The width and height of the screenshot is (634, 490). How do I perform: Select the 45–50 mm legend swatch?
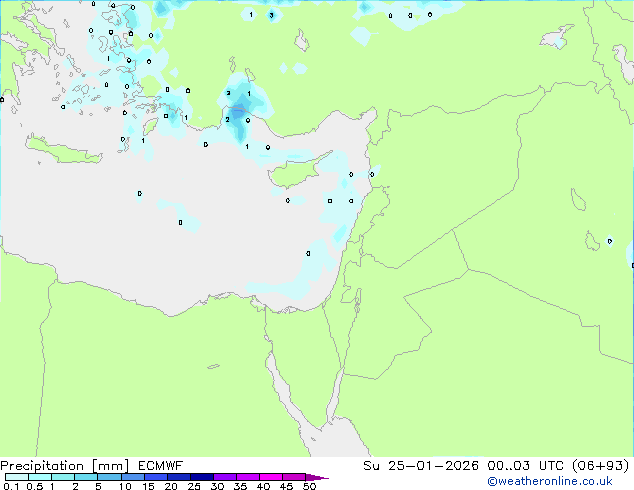pos(294,477)
